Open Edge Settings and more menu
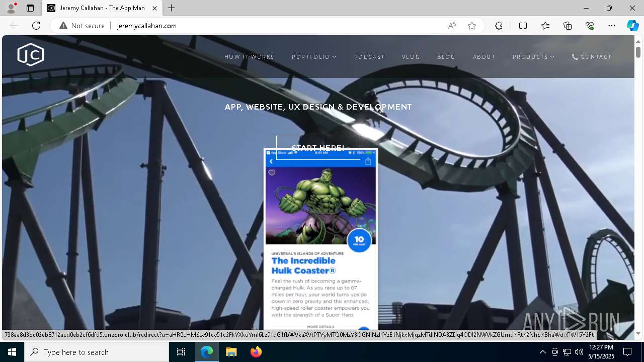This screenshot has width=644, height=362. (x=612, y=26)
